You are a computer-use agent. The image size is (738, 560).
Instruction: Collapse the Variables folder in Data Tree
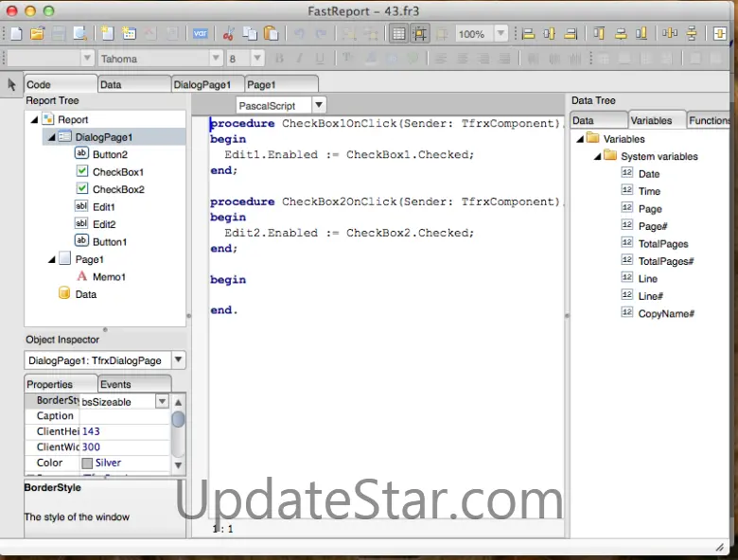tap(580, 139)
